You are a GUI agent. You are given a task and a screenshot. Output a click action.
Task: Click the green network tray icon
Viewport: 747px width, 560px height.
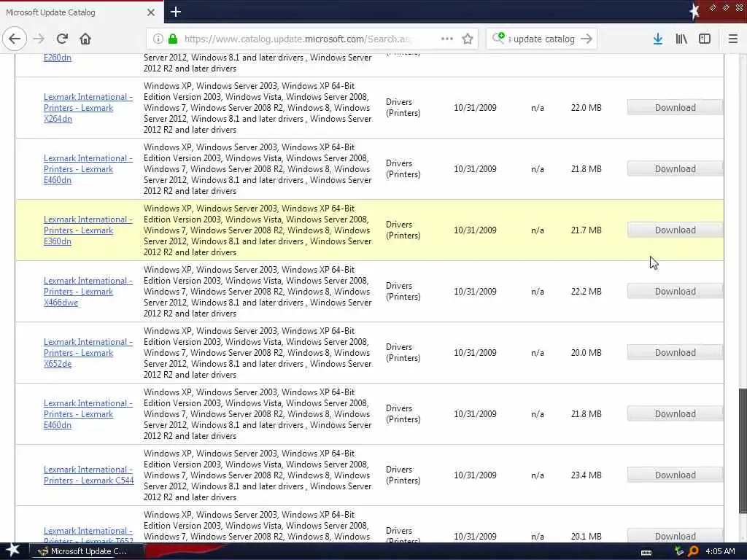[678, 551]
